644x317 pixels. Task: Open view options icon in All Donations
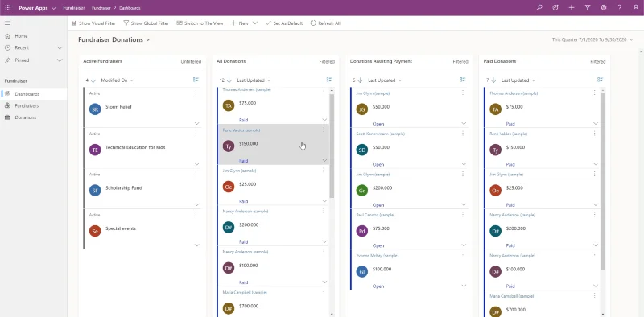click(329, 80)
